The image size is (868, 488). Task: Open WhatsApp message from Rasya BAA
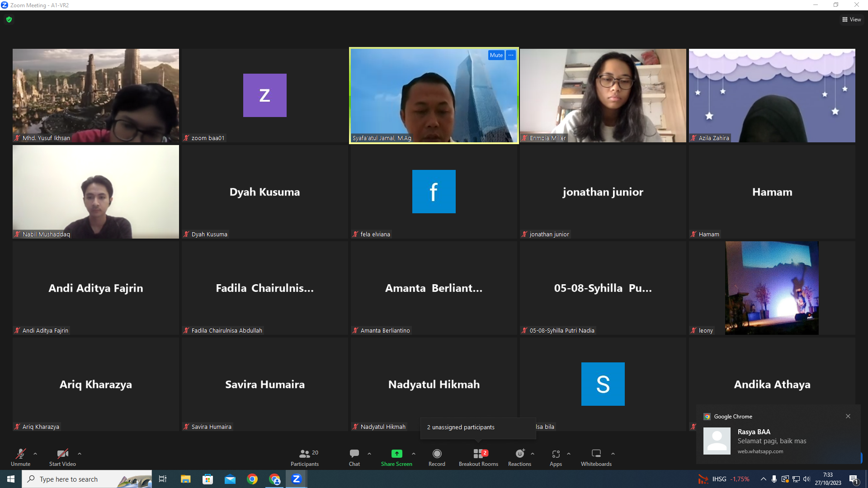pyautogui.click(x=778, y=441)
